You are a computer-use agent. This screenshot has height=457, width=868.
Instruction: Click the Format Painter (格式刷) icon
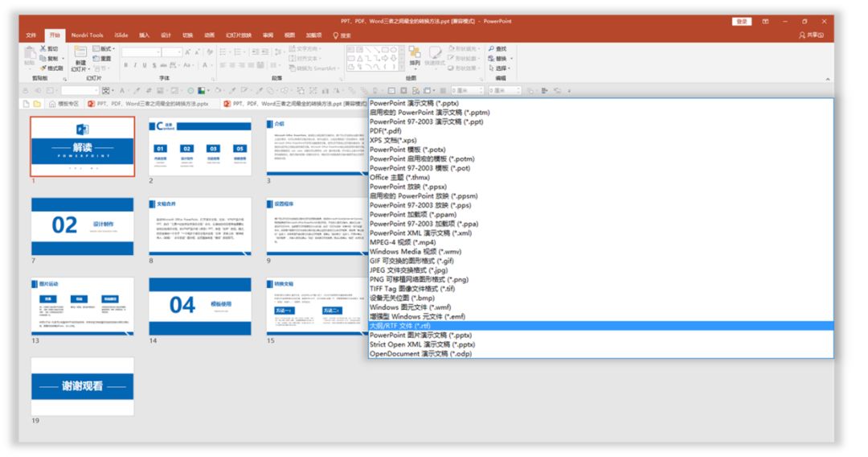click(x=43, y=68)
